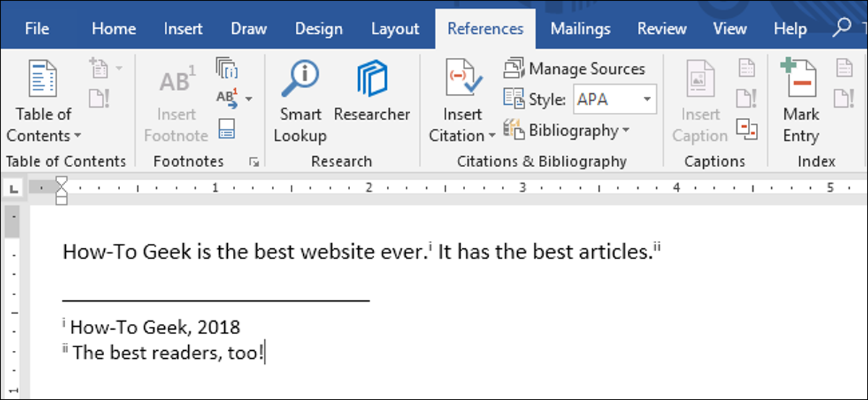The image size is (868, 400).
Task: Click the indent marker on horizontal ruler
Action: coord(61,191)
